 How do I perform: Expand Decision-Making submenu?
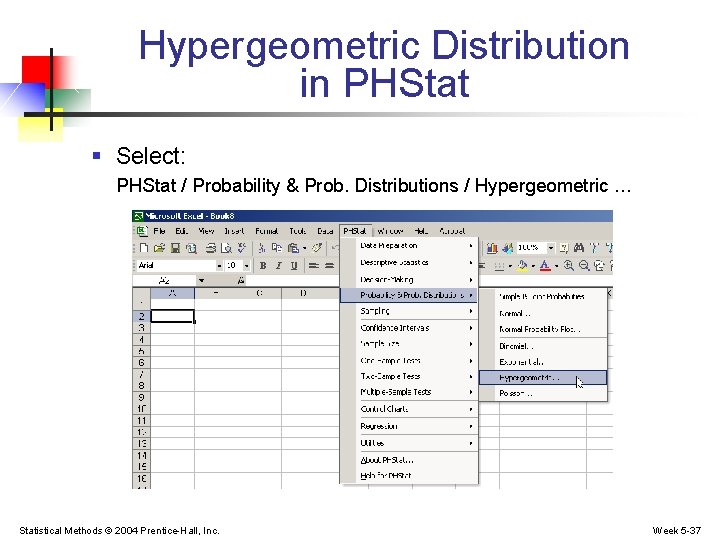tap(409, 280)
